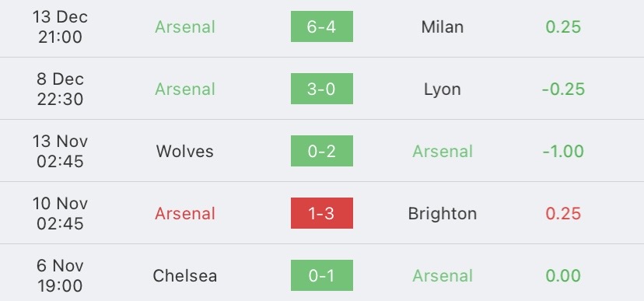The height and width of the screenshot is (301, 644).
Task: Select Milan team name
Action: pos(443,27)
